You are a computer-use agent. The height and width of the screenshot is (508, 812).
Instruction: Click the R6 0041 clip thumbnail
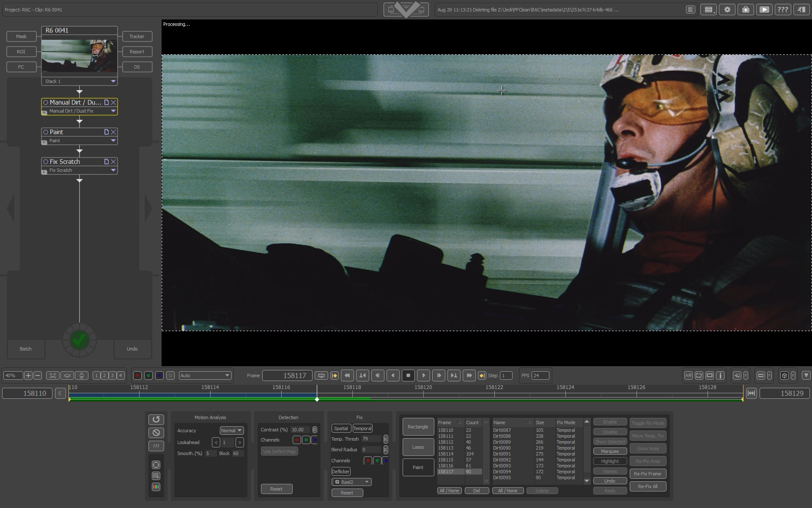point(80,56)
